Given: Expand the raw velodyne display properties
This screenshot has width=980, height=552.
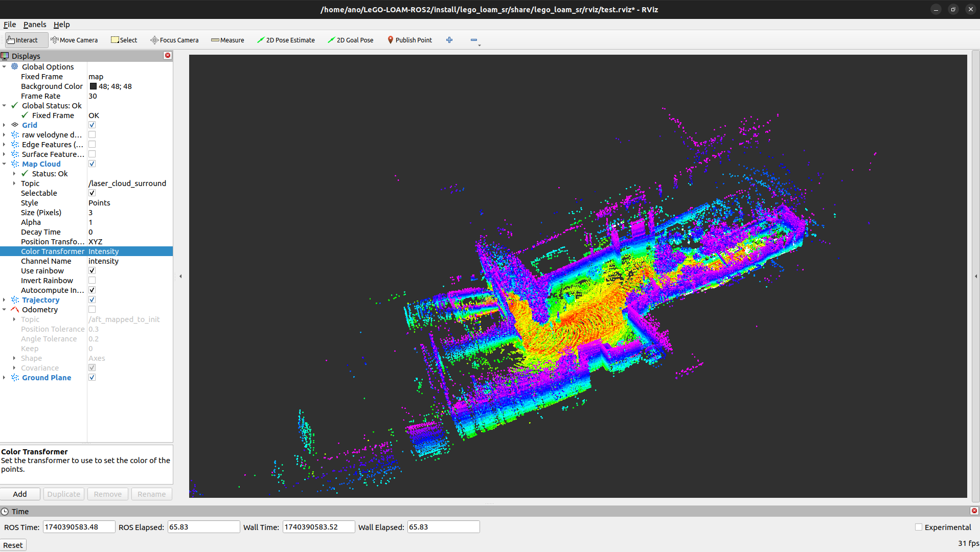Looking at the screenshot, I should (4, 134).
